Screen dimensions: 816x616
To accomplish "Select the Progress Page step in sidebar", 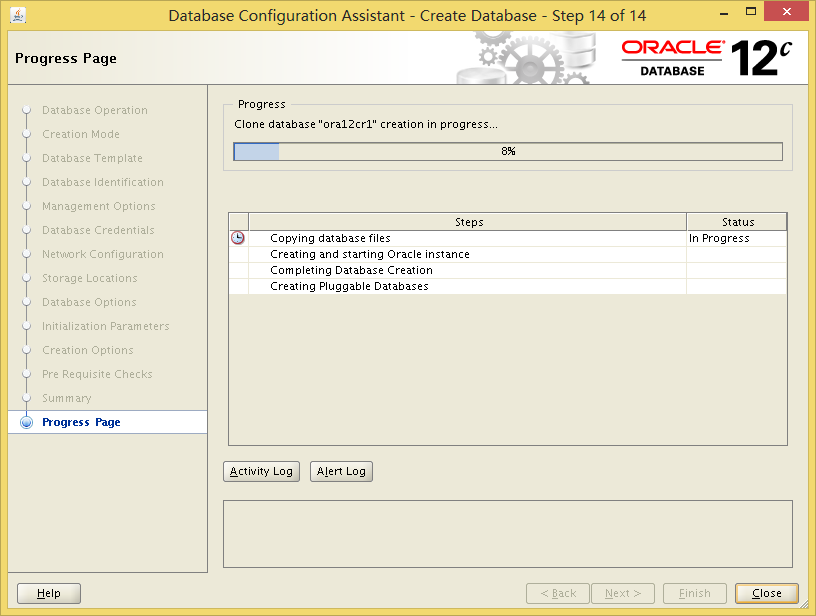I will (81, 422).
